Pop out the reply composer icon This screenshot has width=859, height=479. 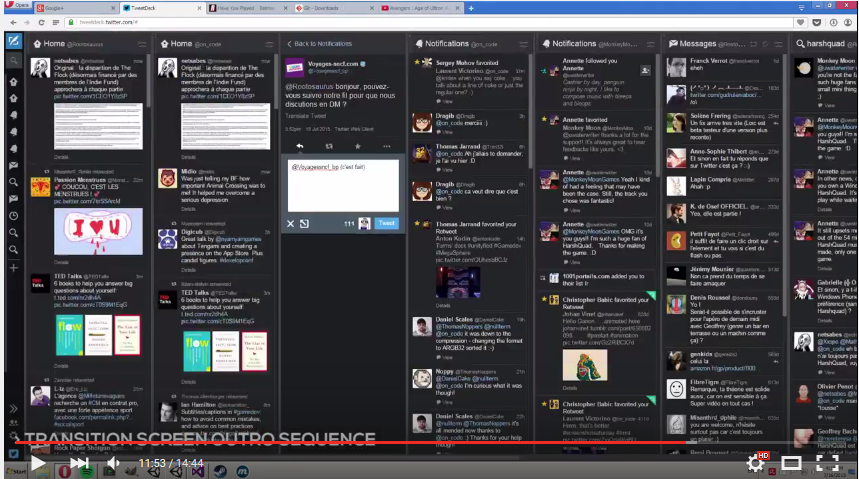305,224
